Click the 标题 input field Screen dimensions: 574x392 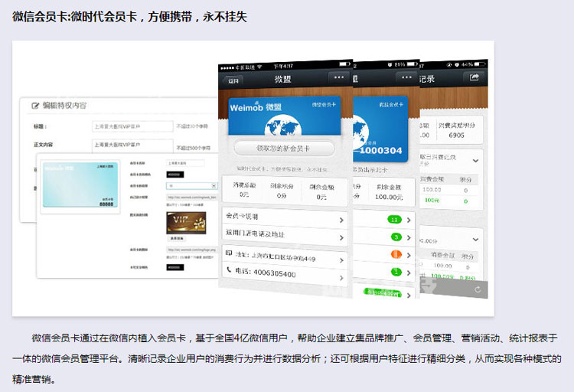pos(130,126)
